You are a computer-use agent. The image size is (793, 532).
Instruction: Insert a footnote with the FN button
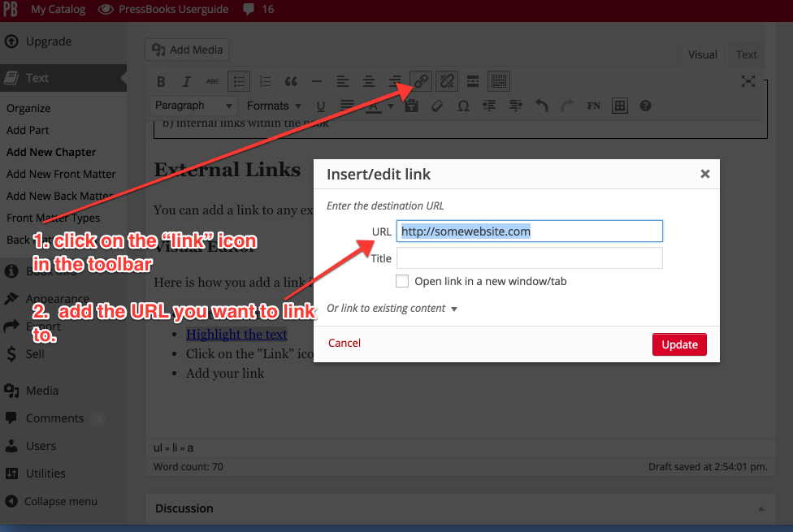click(594, 106)
